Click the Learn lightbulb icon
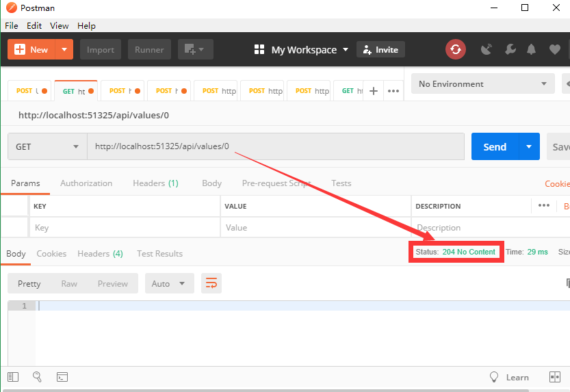The width and height of the screenshot is (570, 392). point(493,377)
